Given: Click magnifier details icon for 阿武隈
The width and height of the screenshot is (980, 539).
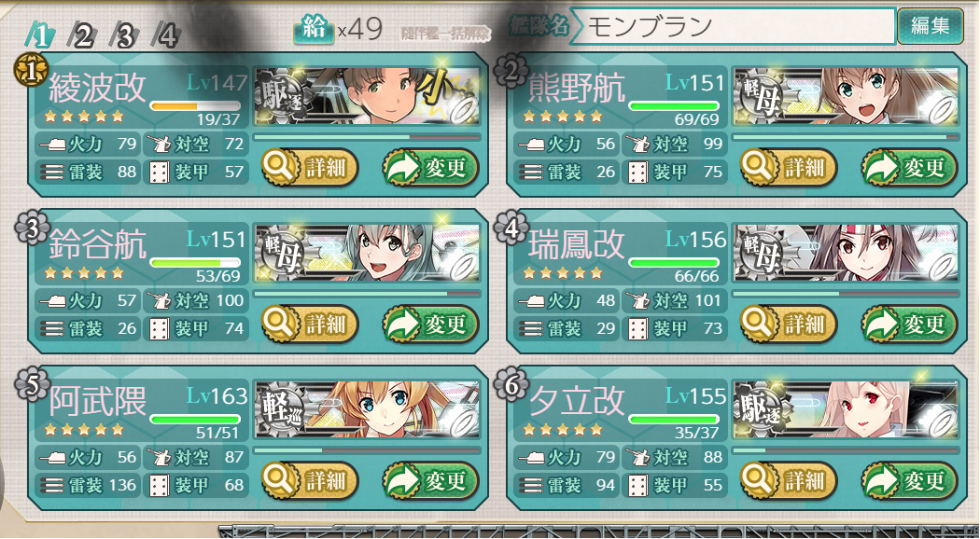Looking at the screenshot, I should [x=277, y=480].
